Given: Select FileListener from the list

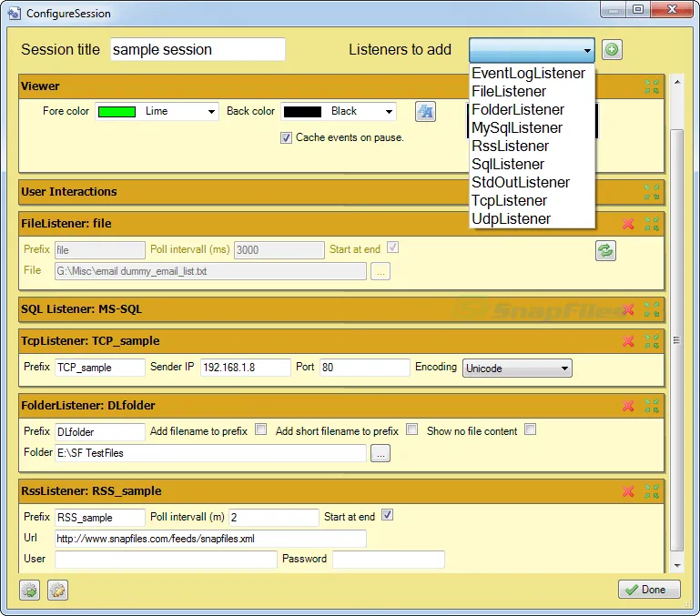Looking at the screenshot, I should click(x=532, y=92).
